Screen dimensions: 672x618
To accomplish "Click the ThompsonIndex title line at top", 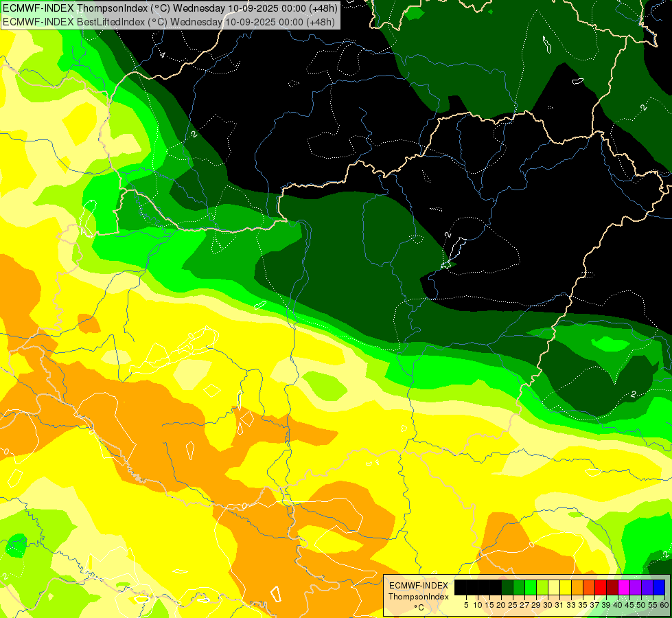I will [170, 8].
